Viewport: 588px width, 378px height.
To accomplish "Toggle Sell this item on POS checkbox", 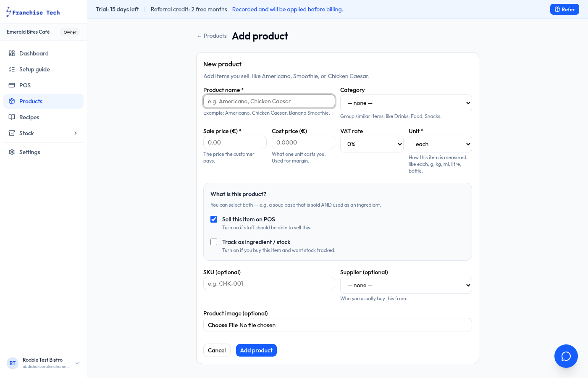I will tap(214, 219).
